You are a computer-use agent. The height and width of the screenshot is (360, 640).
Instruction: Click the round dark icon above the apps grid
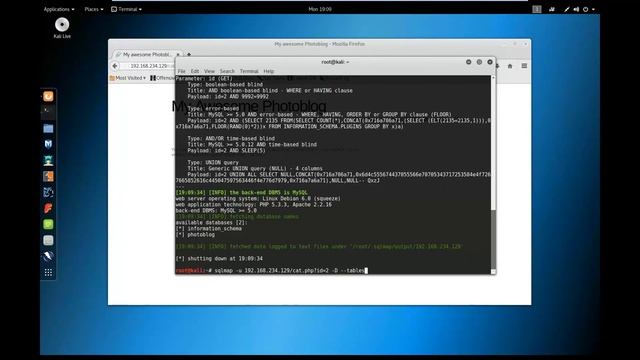[48, 256]
